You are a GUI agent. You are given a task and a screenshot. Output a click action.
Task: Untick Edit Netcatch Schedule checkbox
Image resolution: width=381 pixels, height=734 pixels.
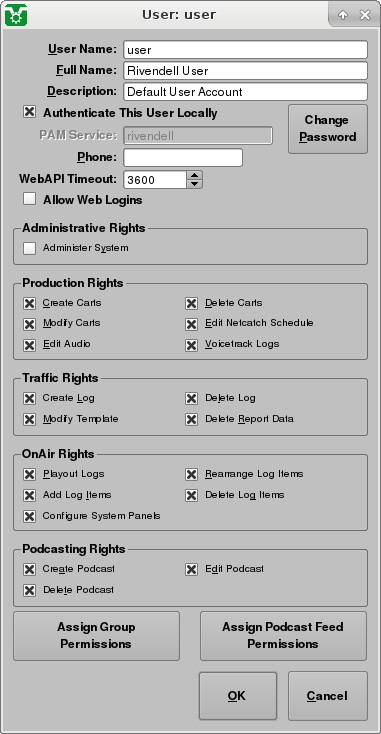coord(191,323)
